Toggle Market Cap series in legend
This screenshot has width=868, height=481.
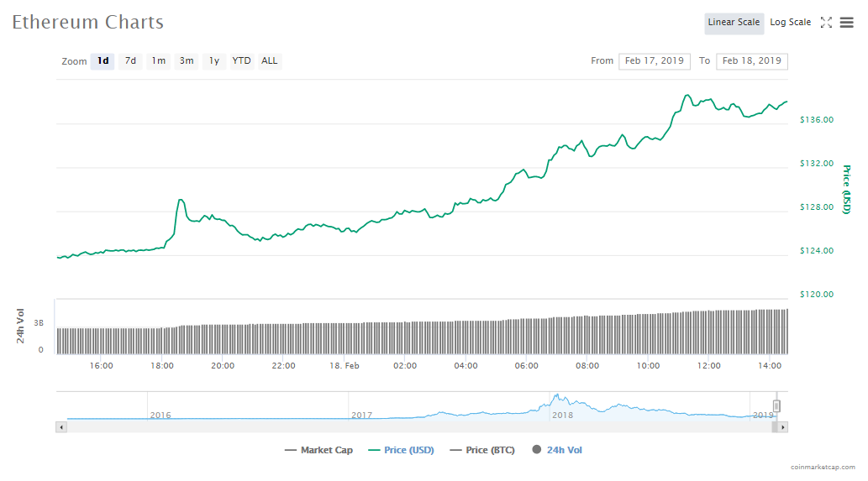(x=319, y=451)
